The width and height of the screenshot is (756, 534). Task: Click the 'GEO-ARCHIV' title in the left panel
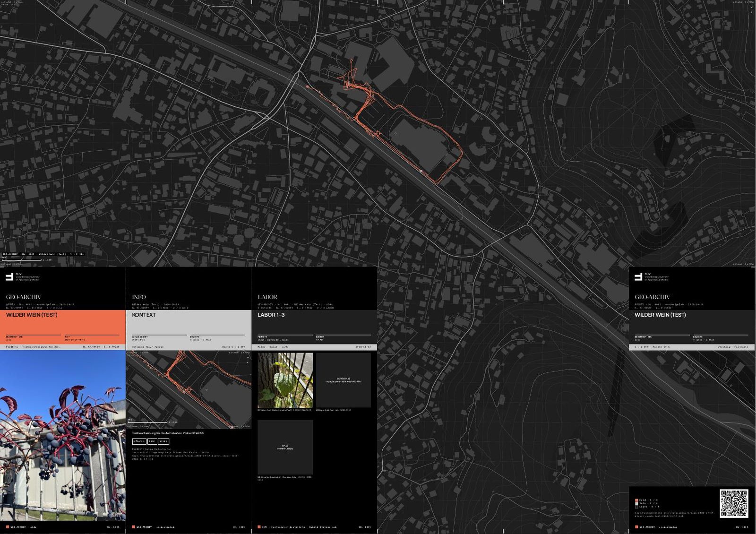pyautogui.click(x=24, y=297)
